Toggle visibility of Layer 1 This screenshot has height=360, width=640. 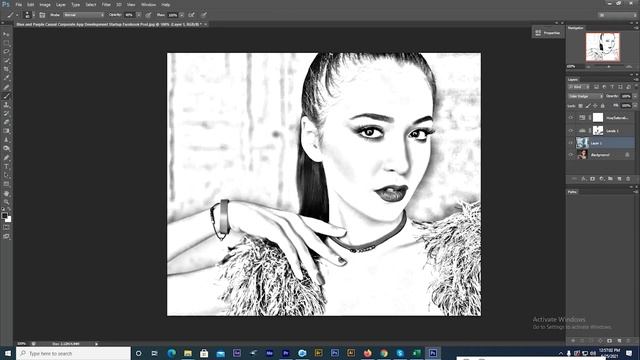[x=571, y=143]
